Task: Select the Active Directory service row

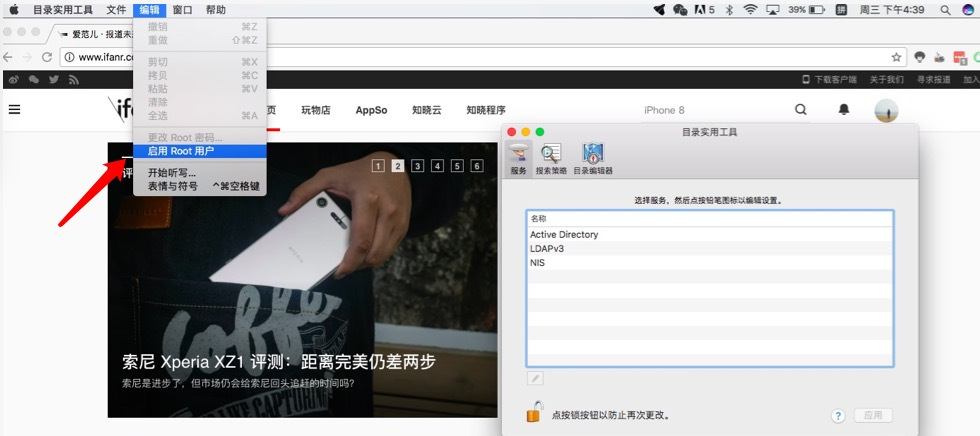Action: pyautogui.click(x=710, y=234)
